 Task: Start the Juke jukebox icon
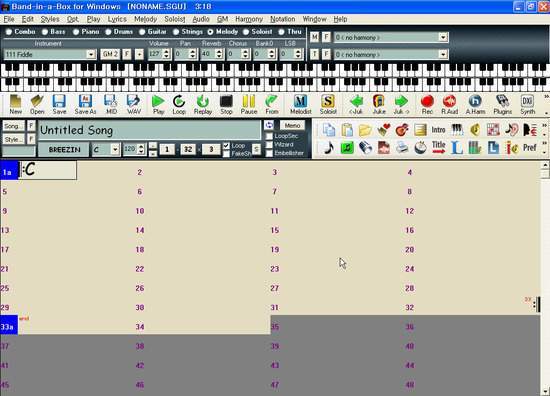tap(379, 104)
